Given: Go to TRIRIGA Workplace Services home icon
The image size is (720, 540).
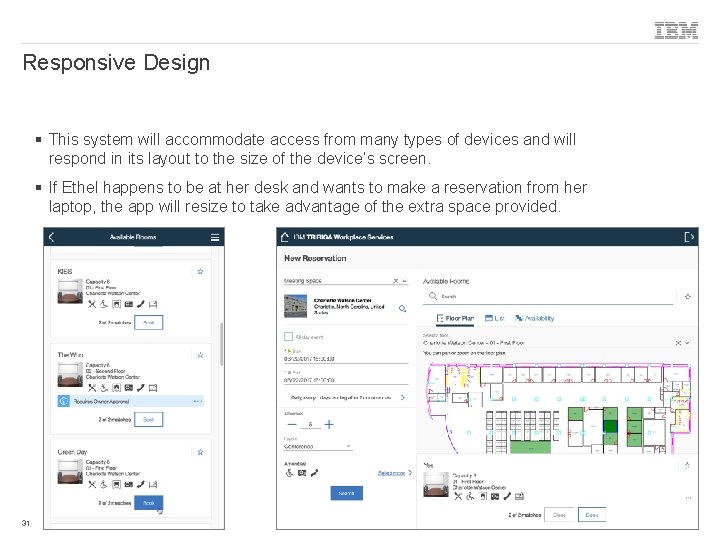Looking at the screenshot, I should pos(285,237).
